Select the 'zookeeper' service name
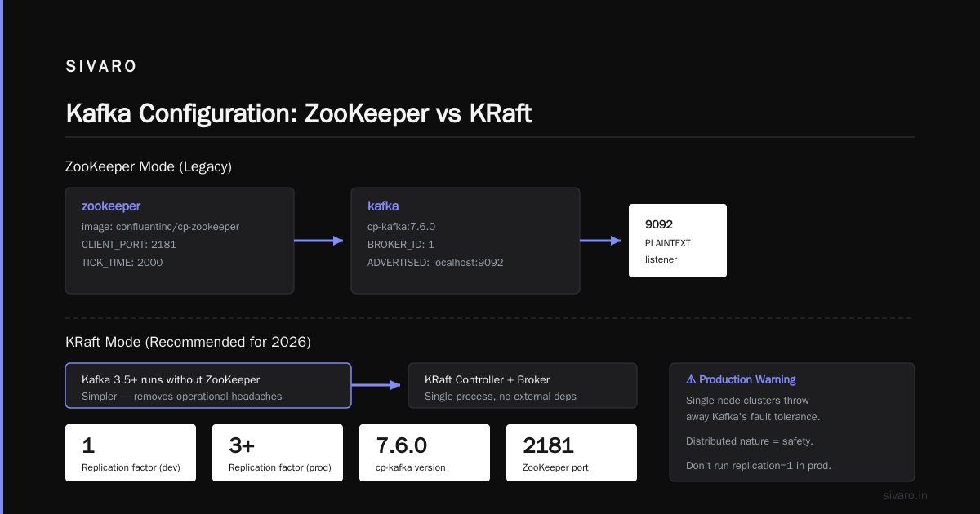 click(x=111, y=206)
